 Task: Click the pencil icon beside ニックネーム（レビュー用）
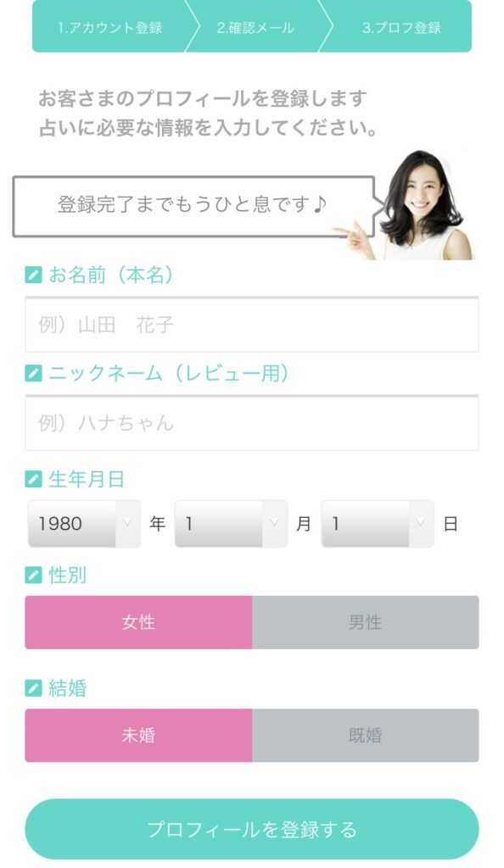click(31, 374)
